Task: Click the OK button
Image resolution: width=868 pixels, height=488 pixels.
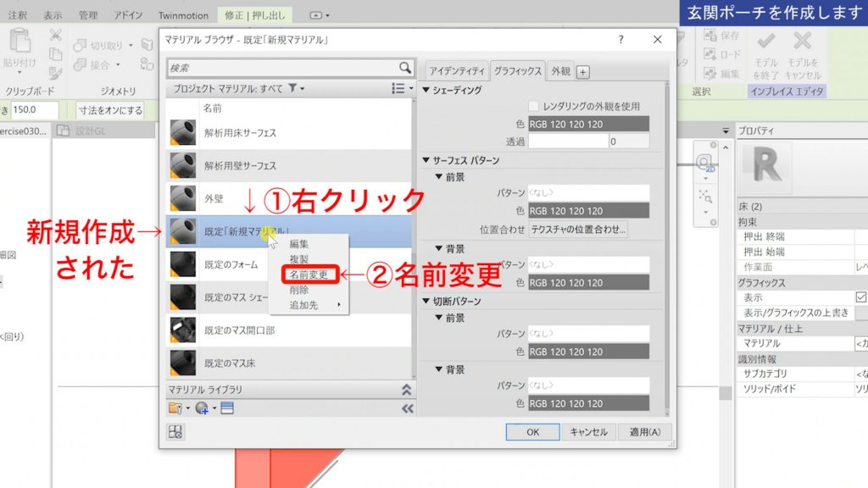Action: tap(532, 432)
